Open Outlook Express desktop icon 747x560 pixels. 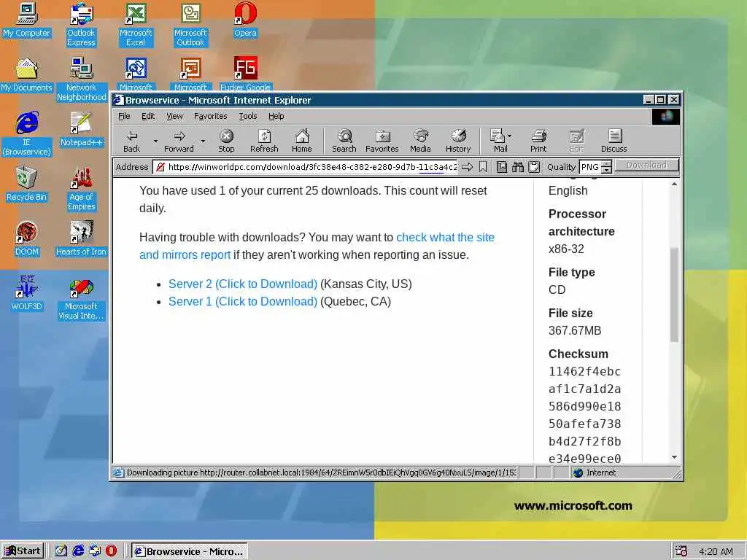(82, 25)
